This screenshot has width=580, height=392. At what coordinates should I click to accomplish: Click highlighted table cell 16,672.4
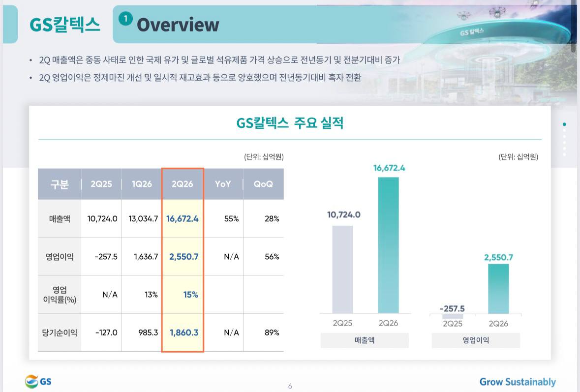pyautogui.click(x=183, y=219)
